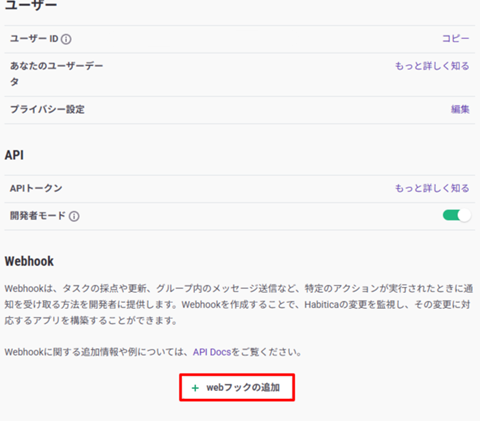Open もっと詳しく知る for APIトークン

click(x=432, y=188)
